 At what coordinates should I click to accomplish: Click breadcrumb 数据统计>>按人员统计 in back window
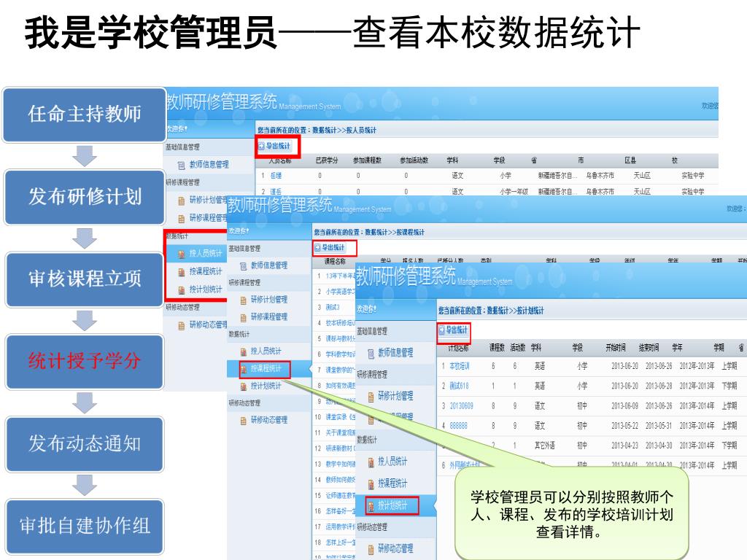point(344,130)
